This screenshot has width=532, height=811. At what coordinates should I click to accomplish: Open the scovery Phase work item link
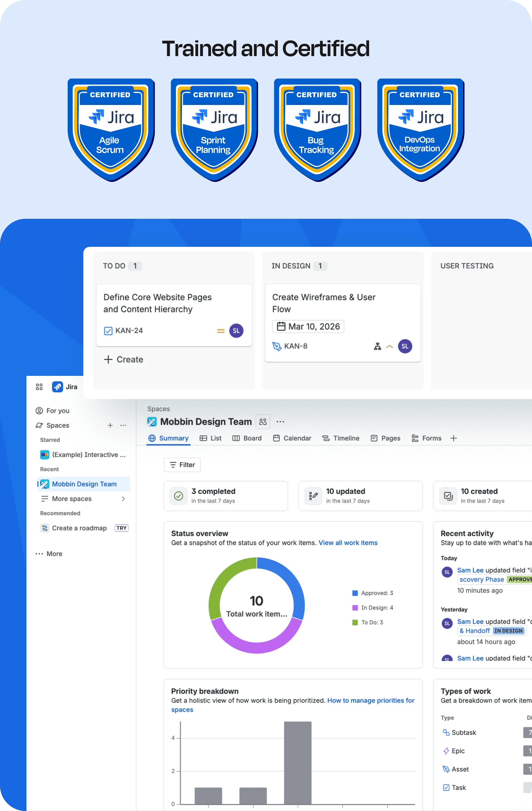tap(482, 579)
